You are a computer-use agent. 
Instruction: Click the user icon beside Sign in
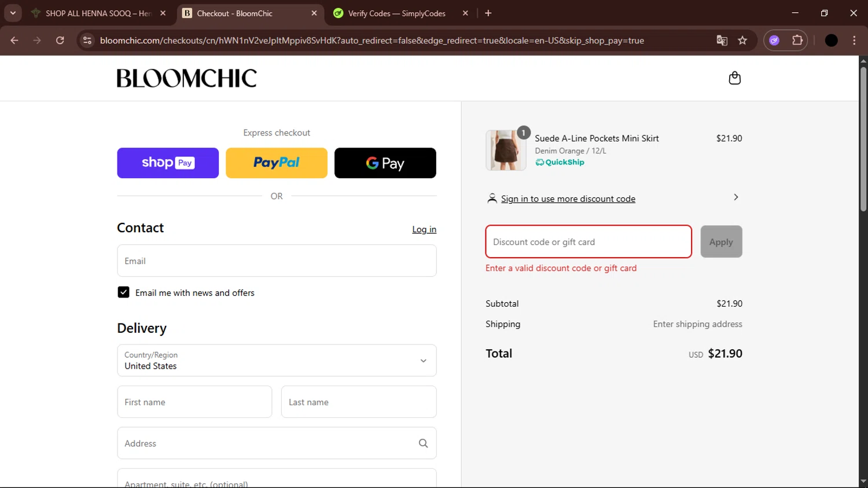coord(492,199)
